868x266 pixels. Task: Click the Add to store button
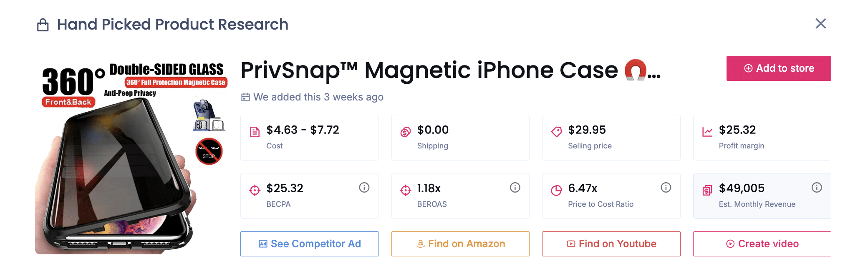pyautogui.click(x=778, y=68)
